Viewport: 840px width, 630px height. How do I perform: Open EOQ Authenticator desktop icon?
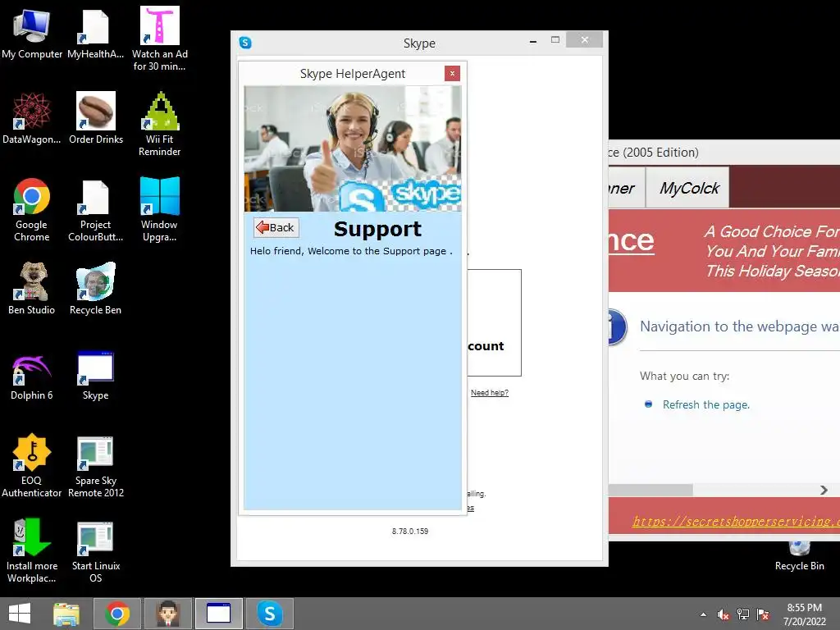point(32,466)
